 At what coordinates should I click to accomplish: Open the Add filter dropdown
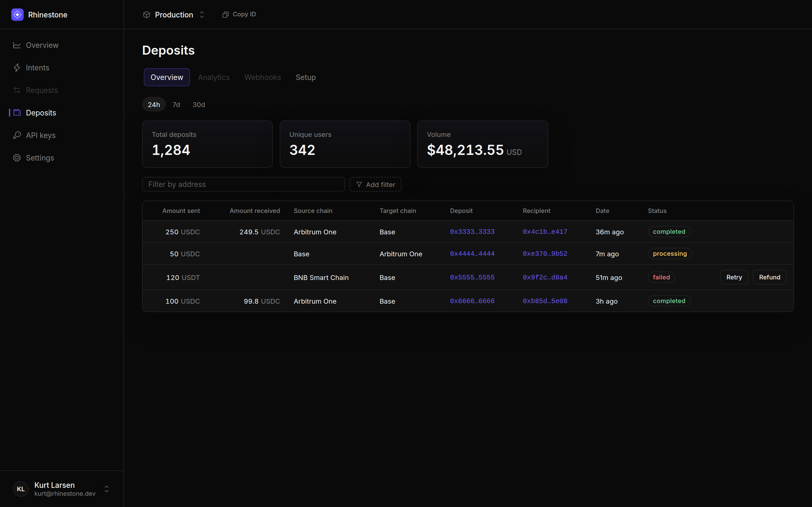point(376,184)
